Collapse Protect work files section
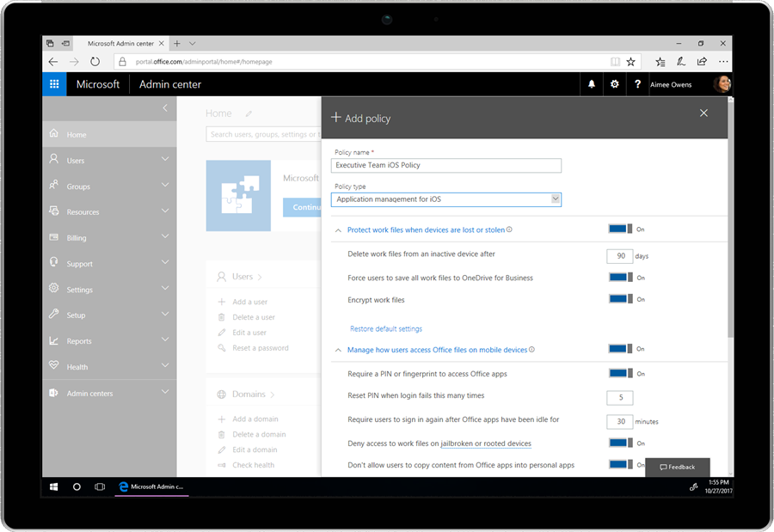This screenshot has height=532, width=774. (337, 230)
